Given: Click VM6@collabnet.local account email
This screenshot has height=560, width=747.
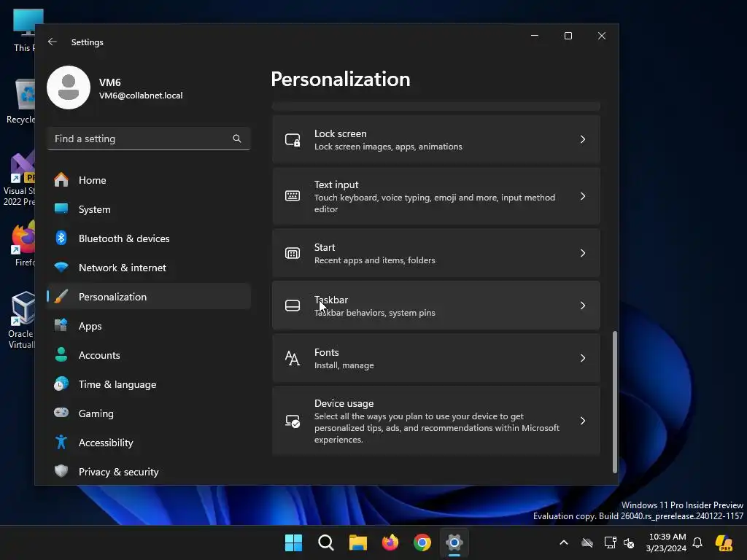Looking at the screenshot, I should [141, 96].
